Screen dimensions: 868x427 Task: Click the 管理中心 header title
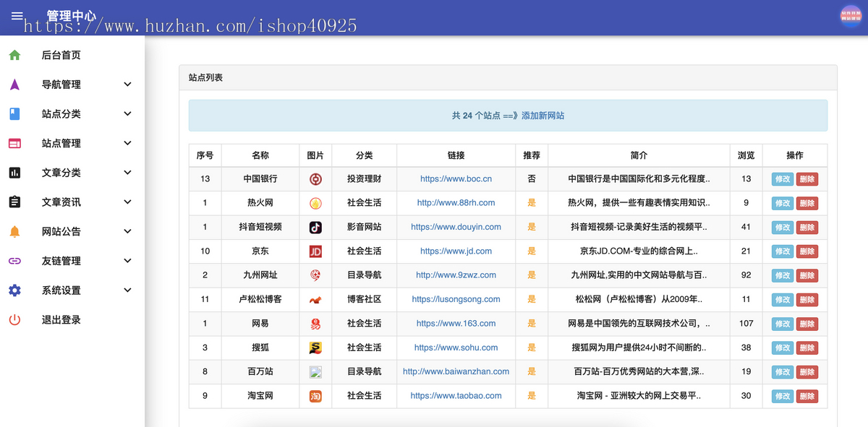(x=71, y=15)
